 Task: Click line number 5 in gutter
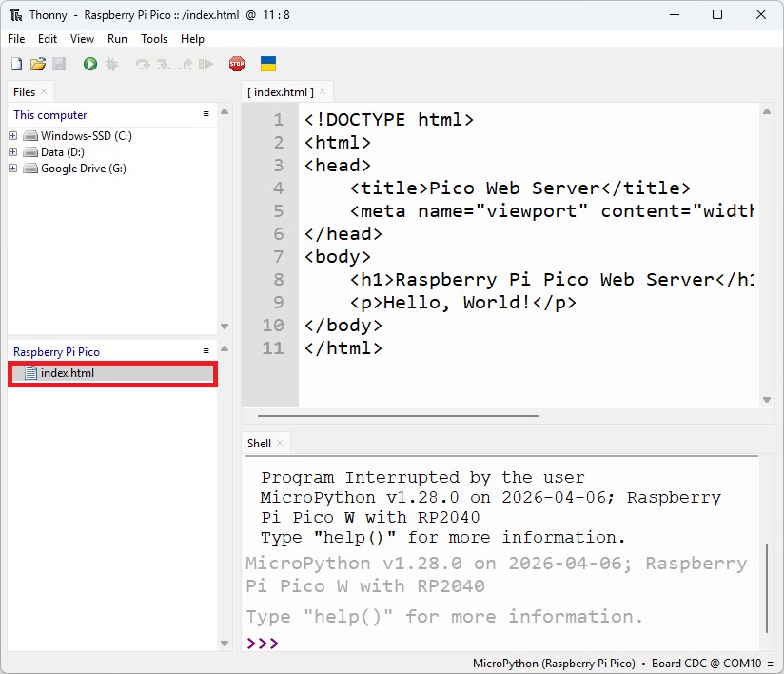pos(279,211)
